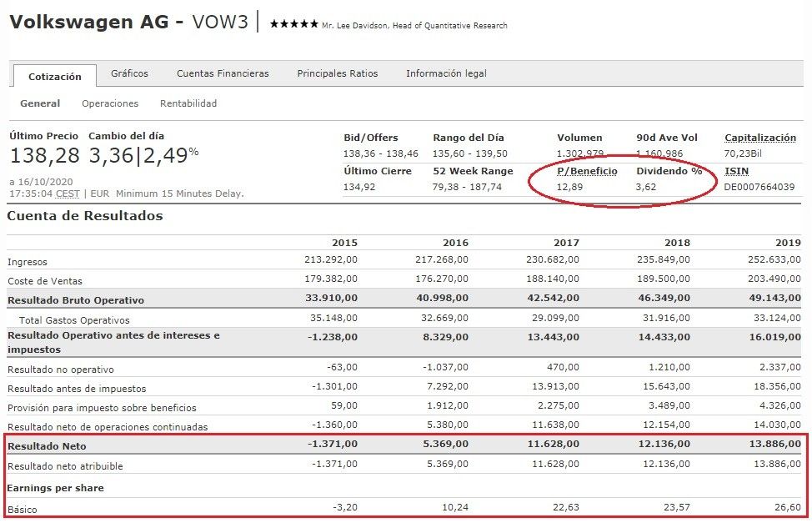Select the General sub-tab

(x=40, y=103)
